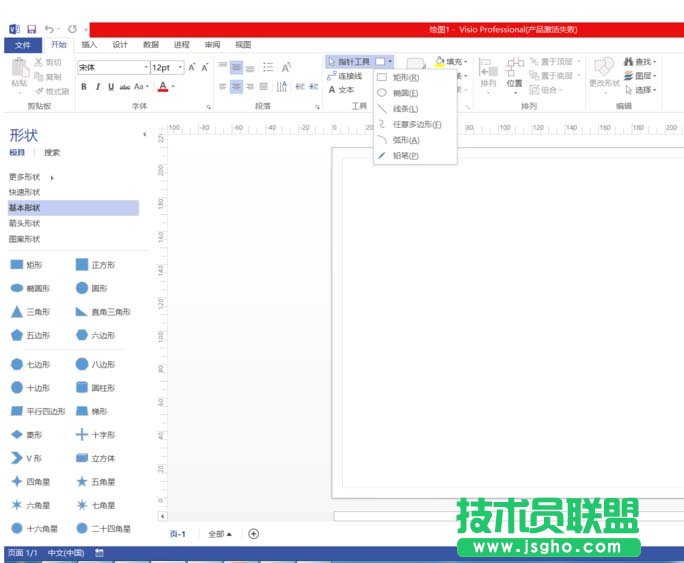Switch to the 数据 (Data) tab
Image resolution: width=684 pixels, height=563 pixels.
[x=151, y=44]
